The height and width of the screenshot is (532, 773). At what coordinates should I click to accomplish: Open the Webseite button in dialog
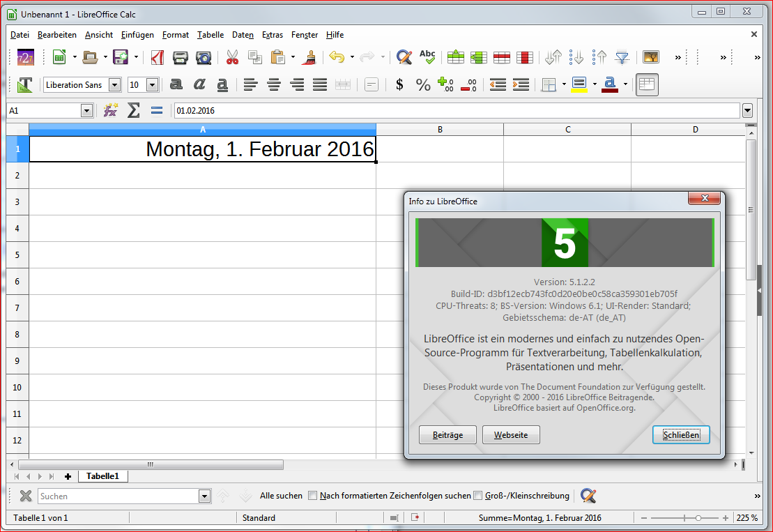[511, 435]
